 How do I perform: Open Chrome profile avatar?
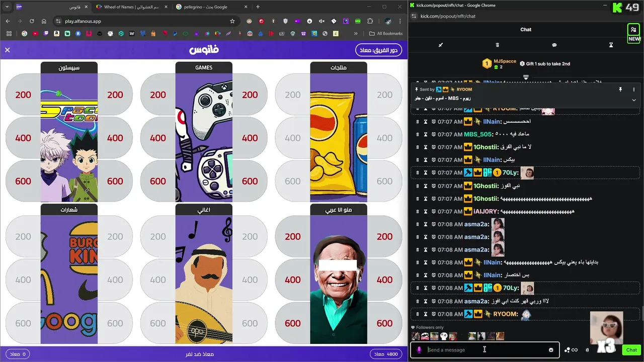click(x=388, y=21)
